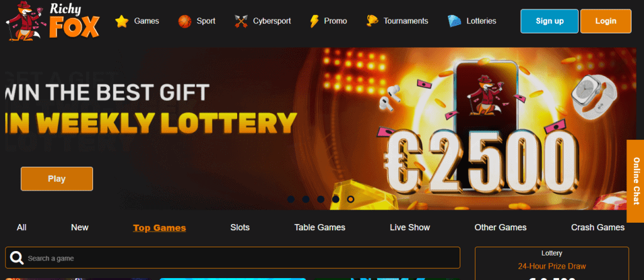Screen dimensions: 644x280
Task: Open the Slots category tab
Action: pyautogui.click(x=240, y=227)
